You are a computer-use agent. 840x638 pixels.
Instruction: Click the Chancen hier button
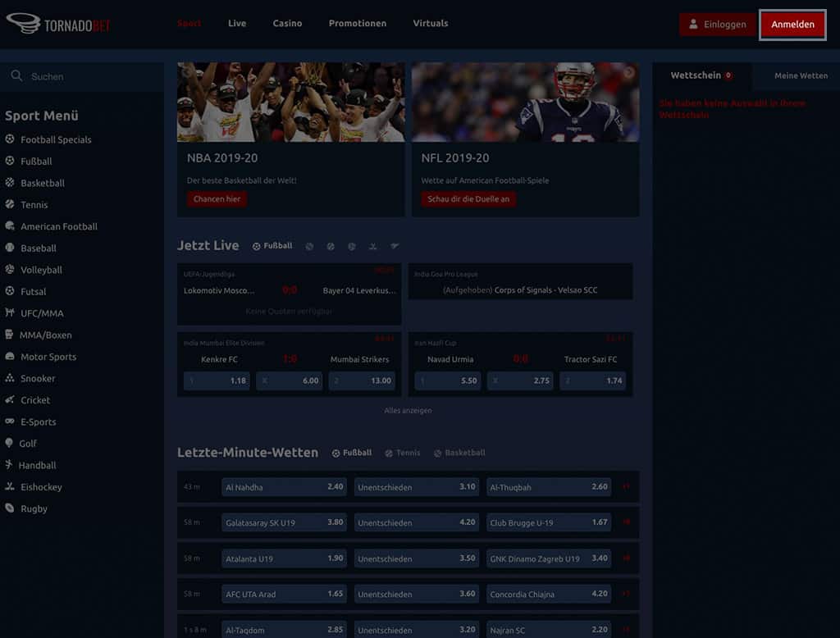(217, 198)
